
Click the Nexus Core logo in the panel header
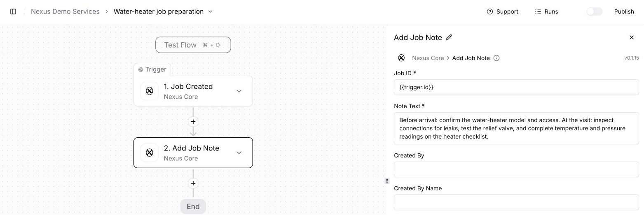(x=401, y=58)
